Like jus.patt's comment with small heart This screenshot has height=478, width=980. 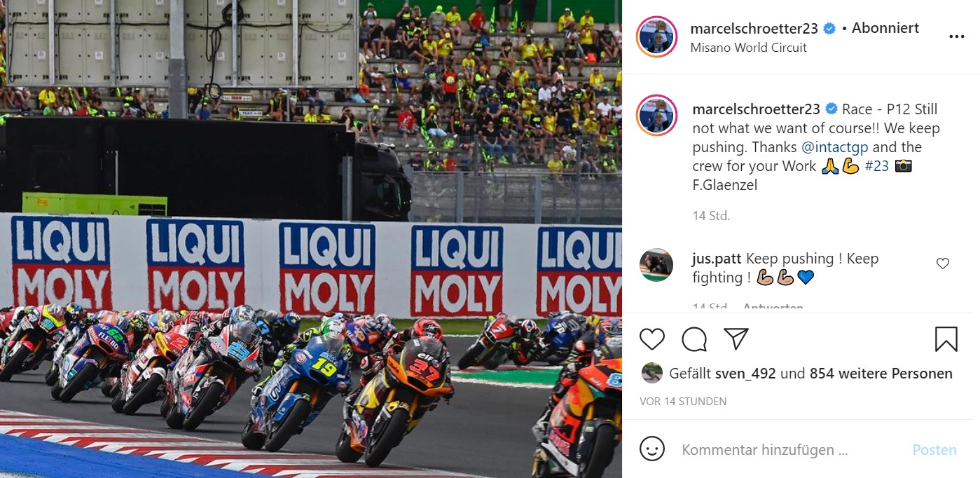coord(943,264)
